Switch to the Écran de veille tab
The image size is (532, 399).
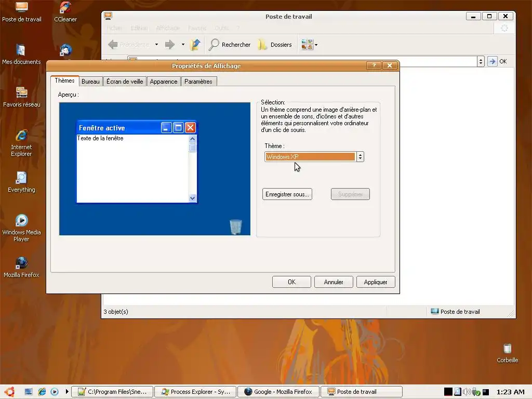coord(125,82)
